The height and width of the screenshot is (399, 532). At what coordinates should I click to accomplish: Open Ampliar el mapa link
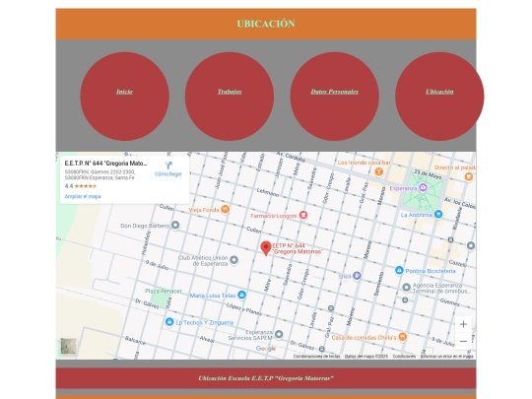point(83,196)
